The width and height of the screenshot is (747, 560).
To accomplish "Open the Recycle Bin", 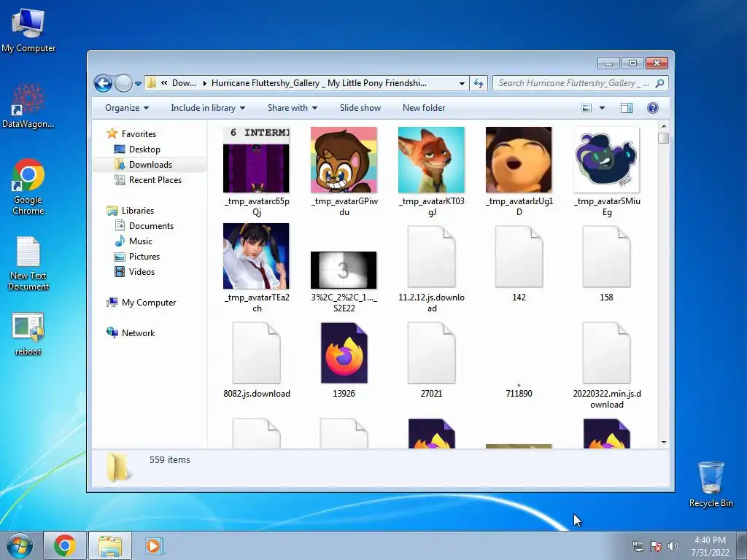I will click(711, 484).
